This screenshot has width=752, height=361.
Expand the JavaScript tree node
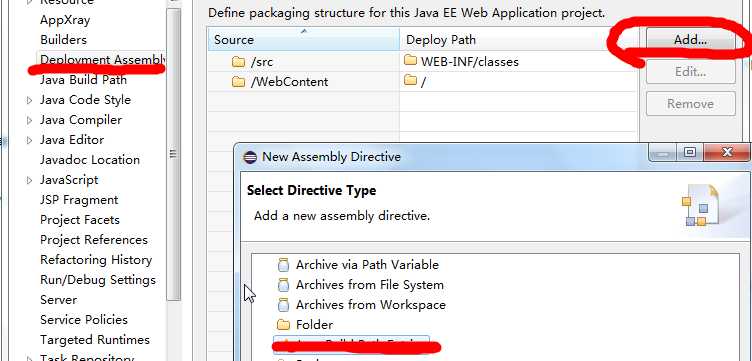click(29, 180)
